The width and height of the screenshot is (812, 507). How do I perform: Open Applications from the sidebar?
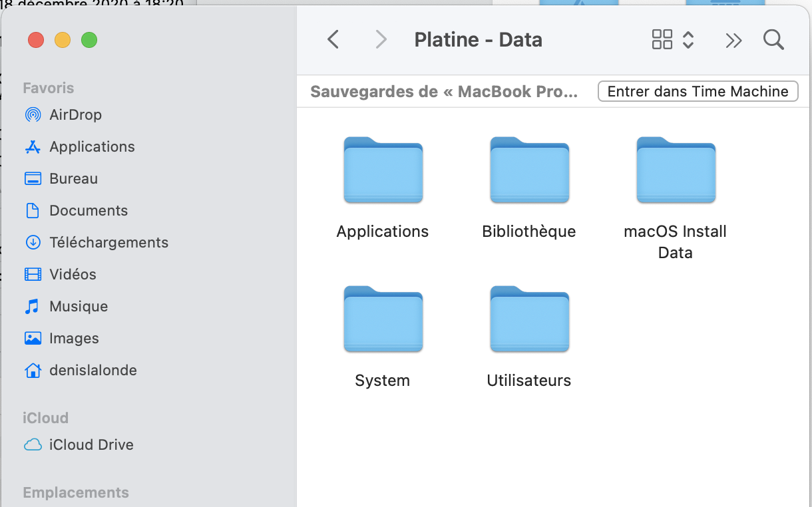point(92,146)
